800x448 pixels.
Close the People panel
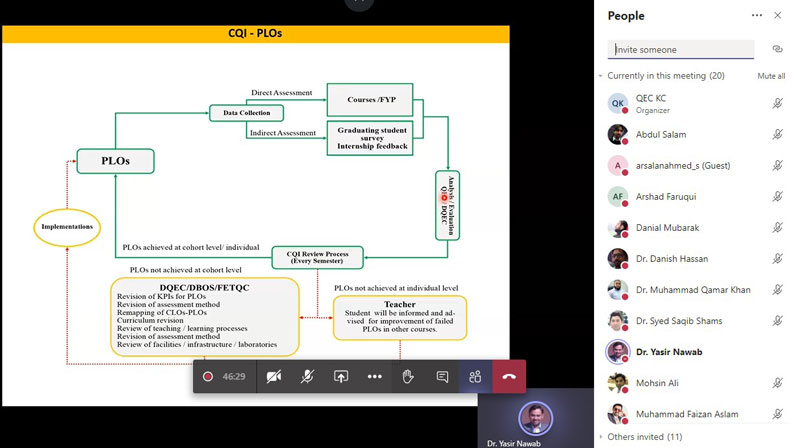[x=779, y=15]
